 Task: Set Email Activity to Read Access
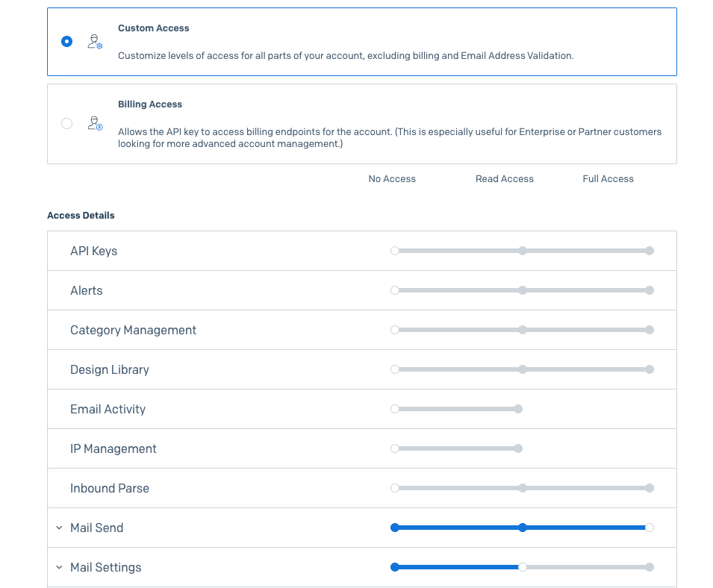pos(518,409)
